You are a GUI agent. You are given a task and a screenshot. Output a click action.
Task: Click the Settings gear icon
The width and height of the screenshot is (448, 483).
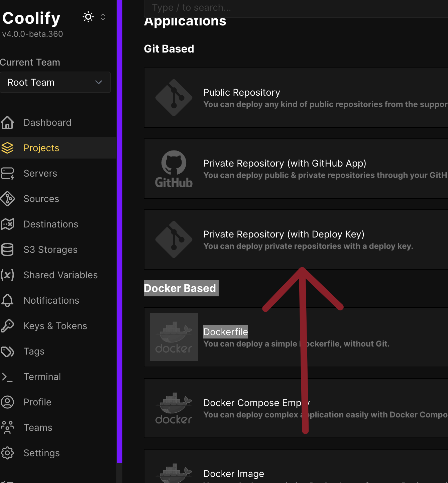coord(7,453)
